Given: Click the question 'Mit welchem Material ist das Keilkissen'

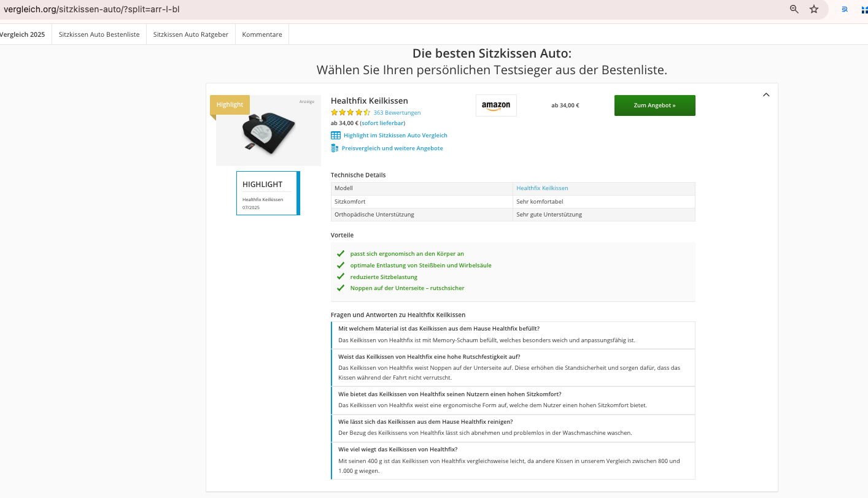Looking at the screenshot, I should click(x=439, y=329).
